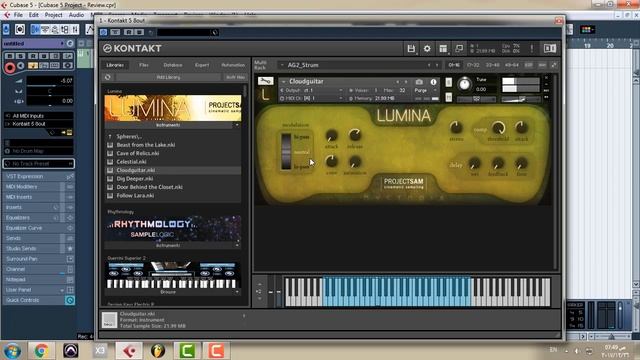Toggle read automation in Kontakt plugin header
This screenshot has height=360, width=640.
point(129,32)
